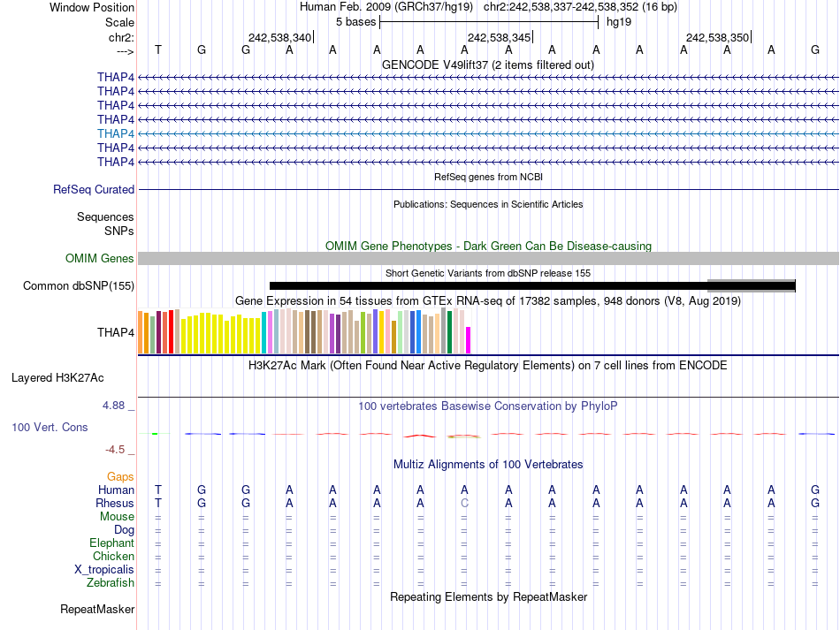The height and width of the screenshot is (630, 840).
Task: Click the hg19 assembly text next to scale
Action: point(619,22)
